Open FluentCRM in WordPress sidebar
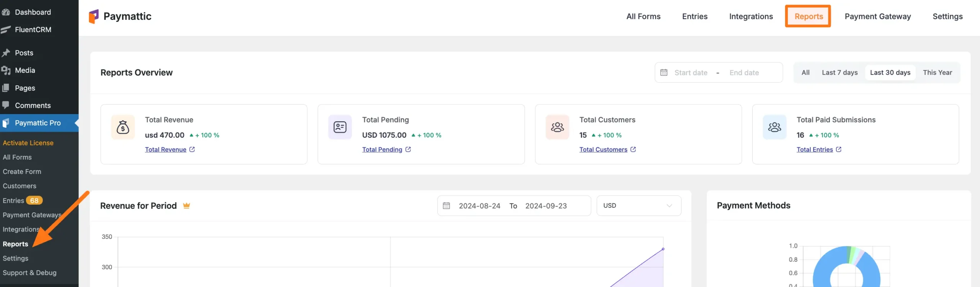This screenshot has height=287, width=980. [33, 30]
